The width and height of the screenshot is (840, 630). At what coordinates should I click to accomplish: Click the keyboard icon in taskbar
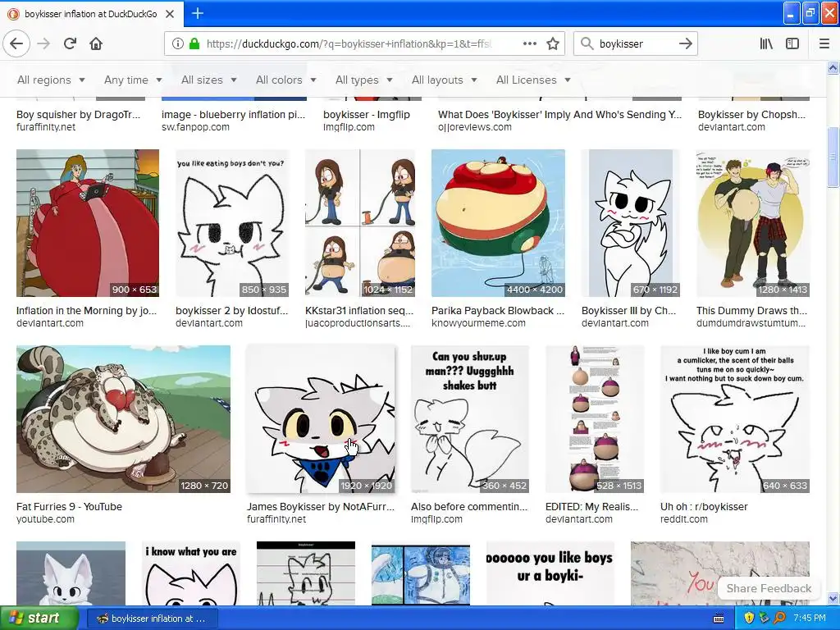(x=719, y=619)
